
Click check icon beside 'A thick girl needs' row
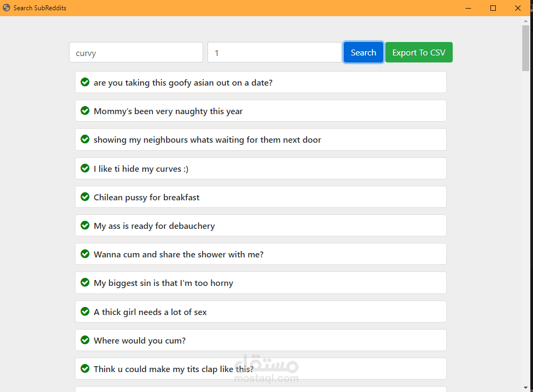pyautogui.click(x=85, y=311)
